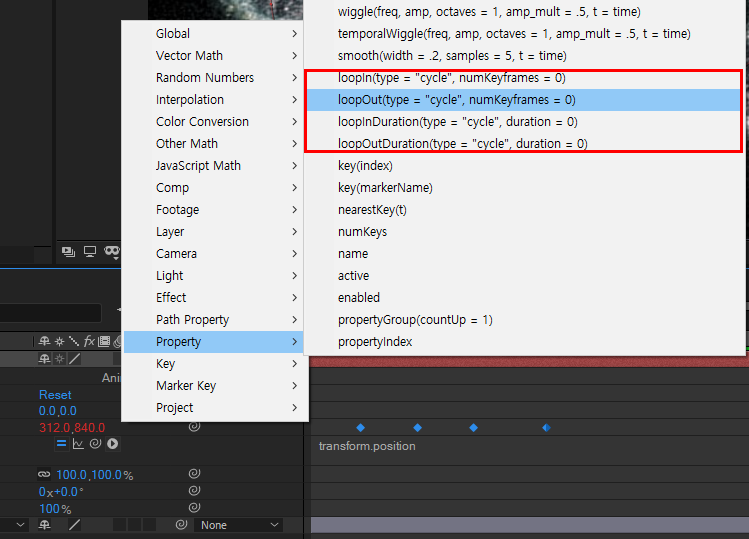Select the second position keyframe diamond

tap(417, 428)
